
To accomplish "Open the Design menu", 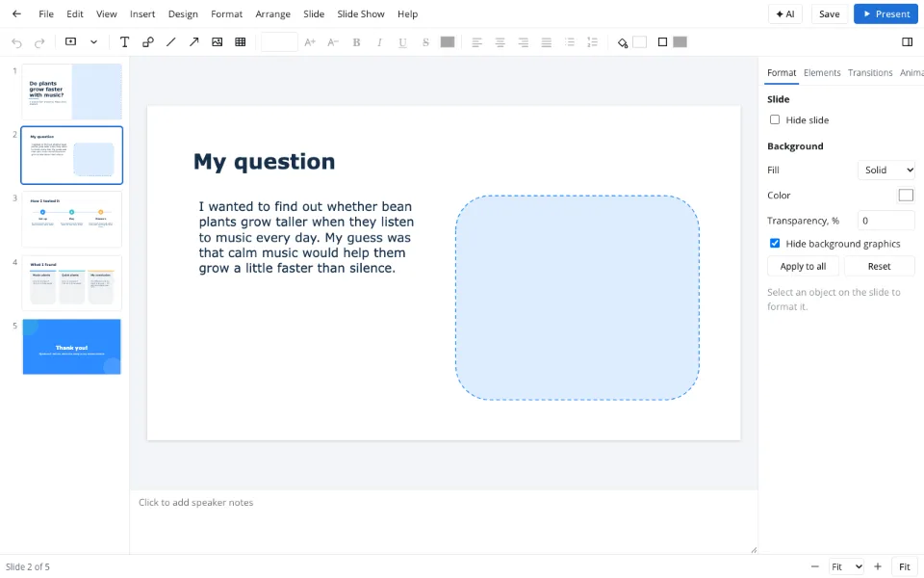I will coord(183,13).
